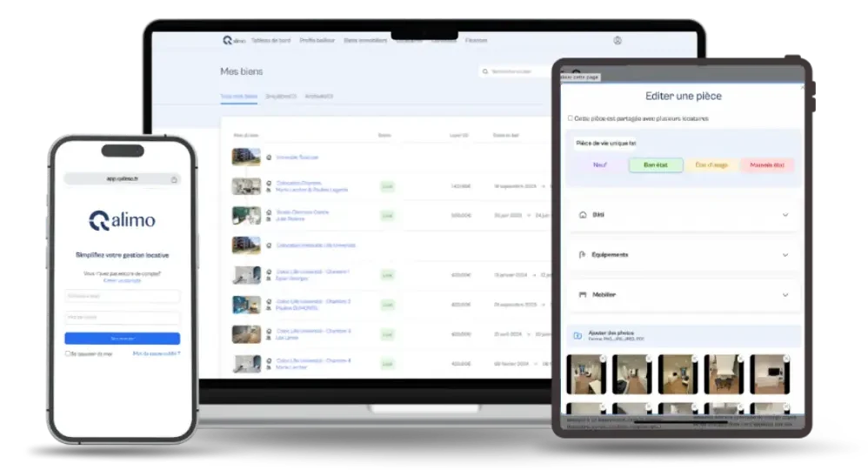Click the green status badge in Chambre 1 row
The image size is (868, 470).
pyautogui.click(x=388, y=275)
